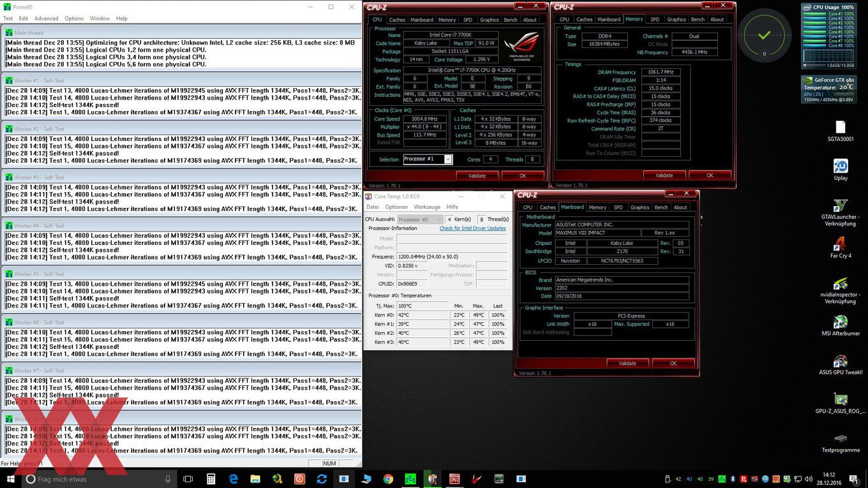
Task: Click OK in the CPU-Z Memory window
Action: coord(710,175)
